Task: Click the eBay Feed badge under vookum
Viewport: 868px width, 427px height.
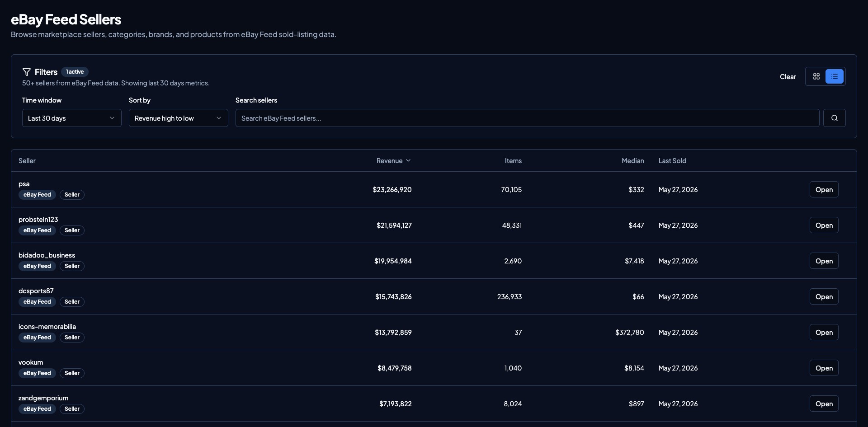Action: coord(37,373)
